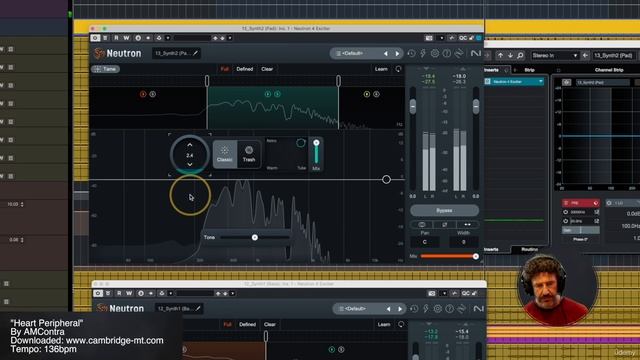This screenshot has height=360, width=640.
Task: Select Full mode in top Neutron
Action: point(224,69)
